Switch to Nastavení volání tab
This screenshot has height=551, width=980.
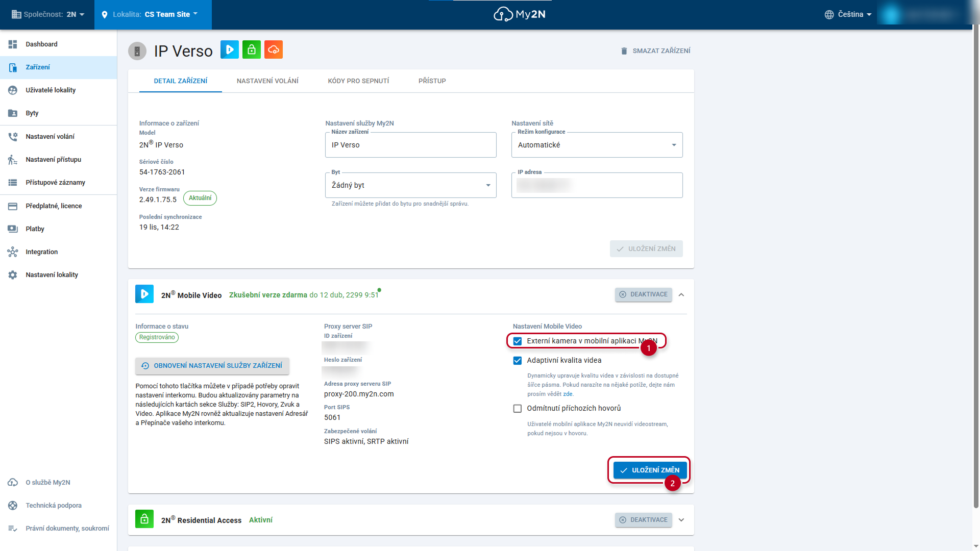[x=267, y=81]
